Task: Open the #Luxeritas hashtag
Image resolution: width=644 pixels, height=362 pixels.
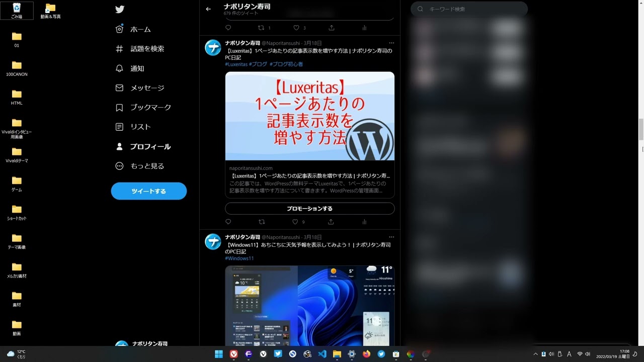Action: click(236, 64)
